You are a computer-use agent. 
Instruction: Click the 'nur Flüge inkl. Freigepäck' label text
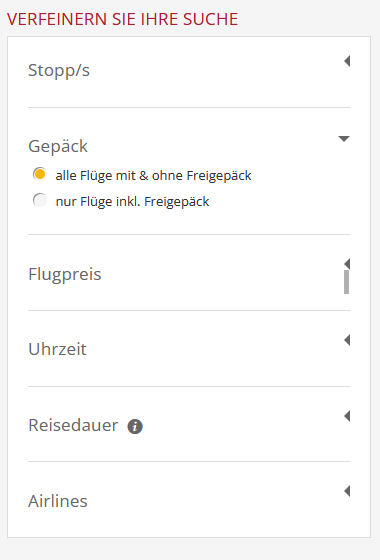point(132,202)
